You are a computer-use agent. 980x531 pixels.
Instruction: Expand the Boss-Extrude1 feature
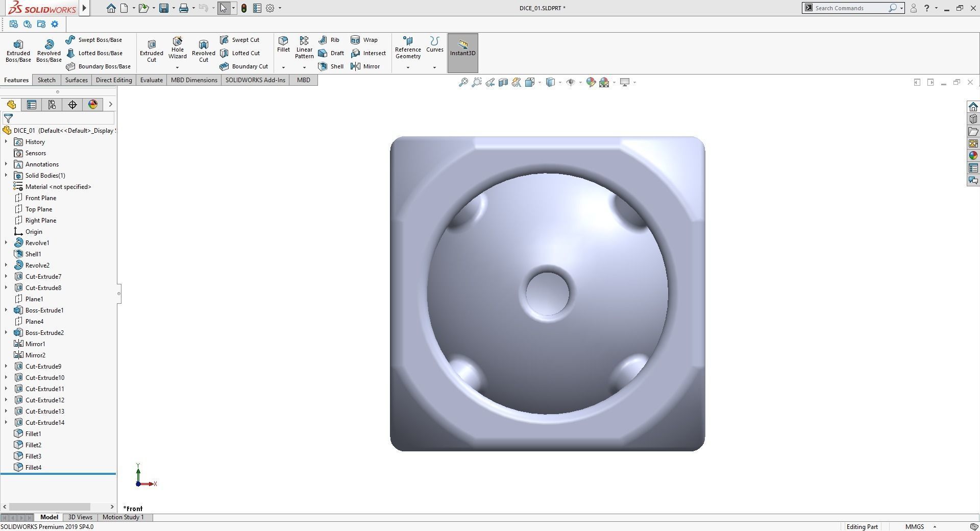point(6,310)
